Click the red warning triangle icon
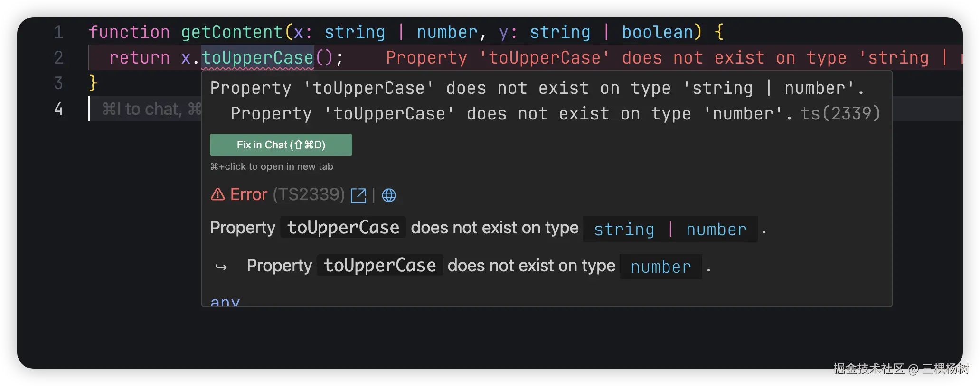Screen dimensions: 980x386 coord(217,194)
